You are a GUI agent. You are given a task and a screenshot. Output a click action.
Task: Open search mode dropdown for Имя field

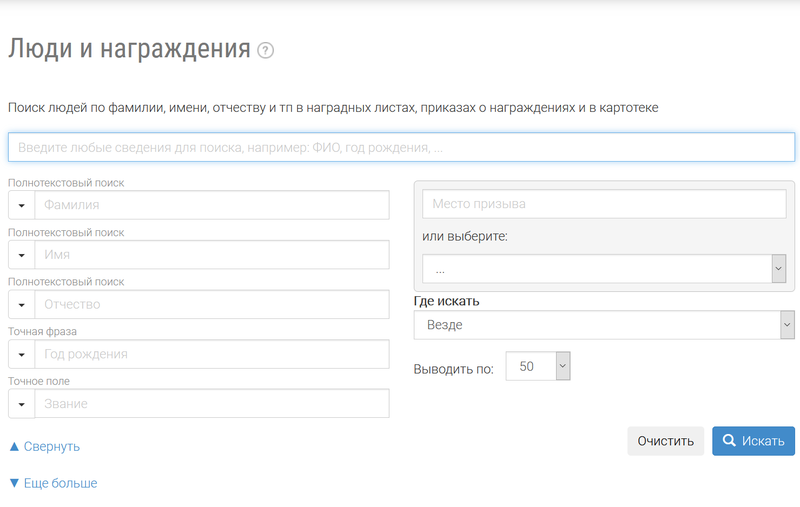[21, 255]
